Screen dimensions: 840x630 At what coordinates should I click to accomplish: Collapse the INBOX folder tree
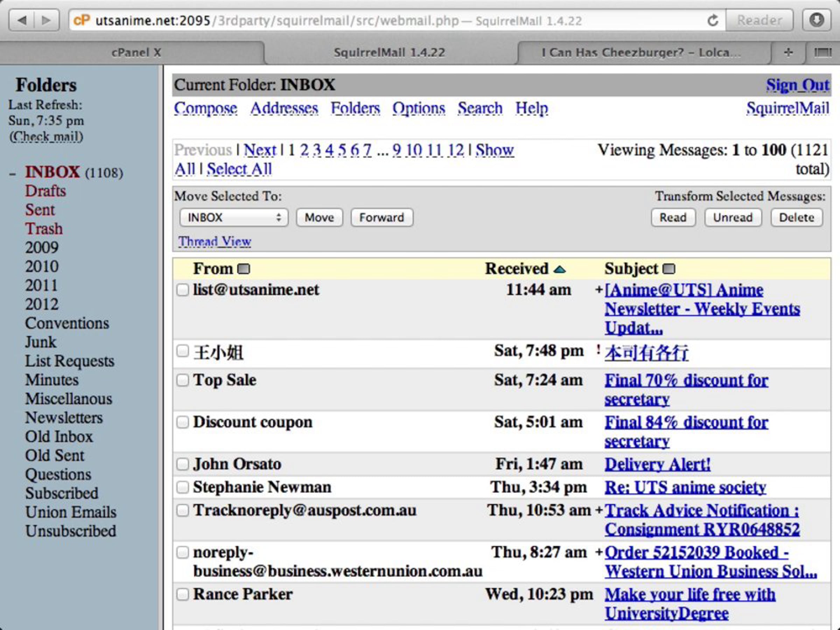13,174
